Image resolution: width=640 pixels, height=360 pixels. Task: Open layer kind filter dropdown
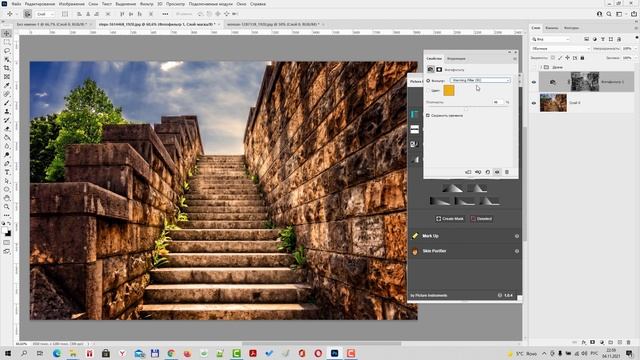[551, 39]
